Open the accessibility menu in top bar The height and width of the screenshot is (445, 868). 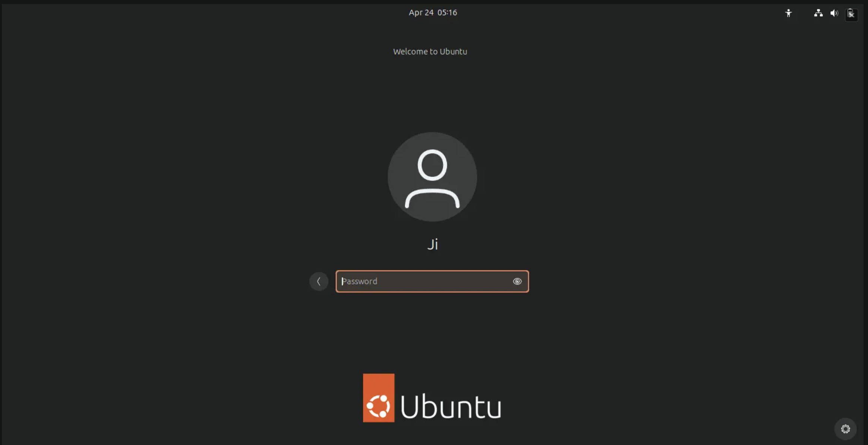point(788,13)
